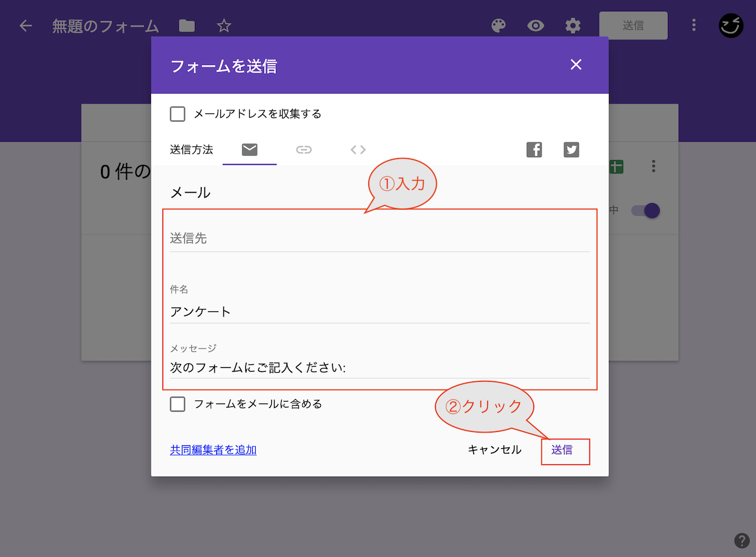Click the preview eye icon
Viewport: 756px width, 557px height.
[x=536, y=25]
